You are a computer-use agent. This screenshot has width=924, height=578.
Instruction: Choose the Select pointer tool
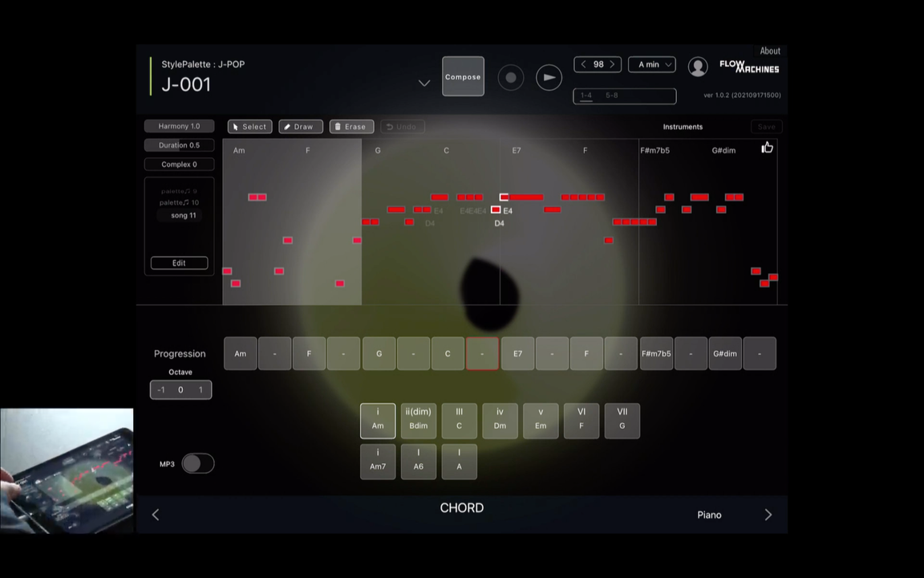(250, 127)
